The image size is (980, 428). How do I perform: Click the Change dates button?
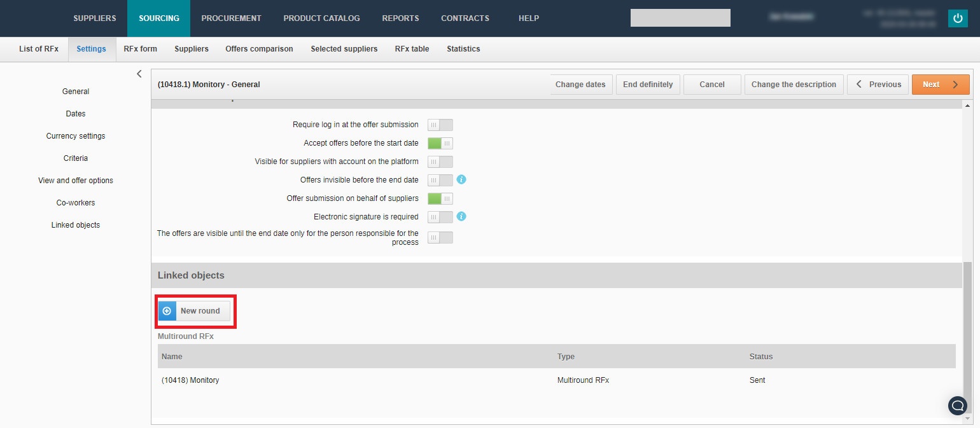580,85
